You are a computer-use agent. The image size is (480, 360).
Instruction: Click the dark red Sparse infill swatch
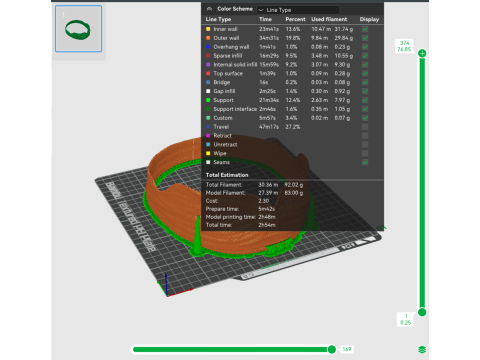coord(208,56)
